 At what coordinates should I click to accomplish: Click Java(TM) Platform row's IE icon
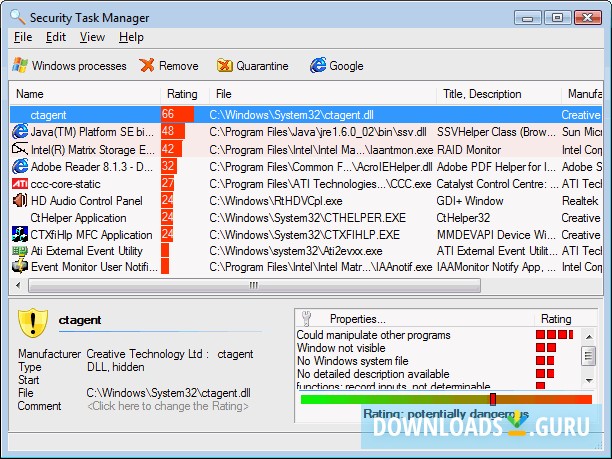[20, 132]
